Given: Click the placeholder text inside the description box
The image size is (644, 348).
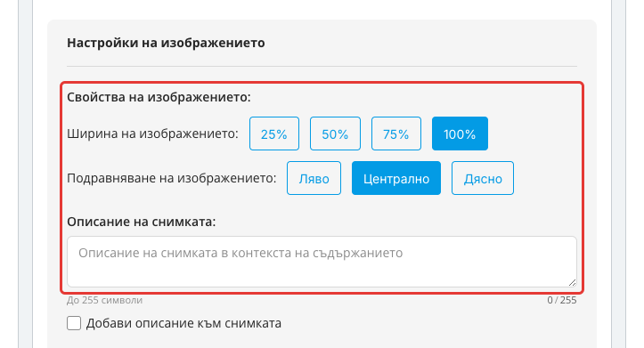Looking at the screenshot, I should pos(240,253).
